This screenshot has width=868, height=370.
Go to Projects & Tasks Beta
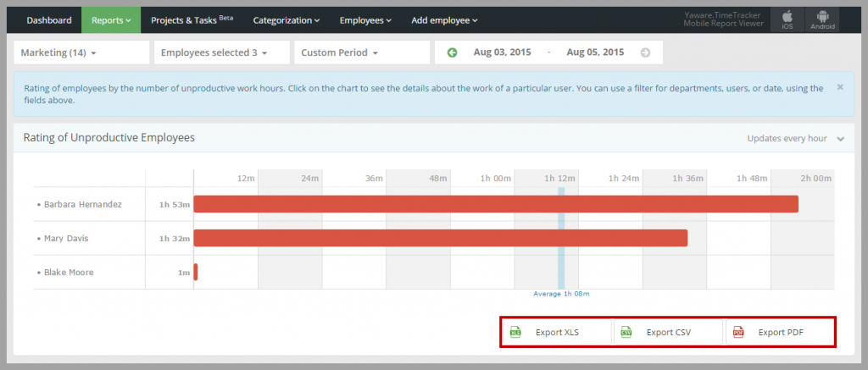192,20
